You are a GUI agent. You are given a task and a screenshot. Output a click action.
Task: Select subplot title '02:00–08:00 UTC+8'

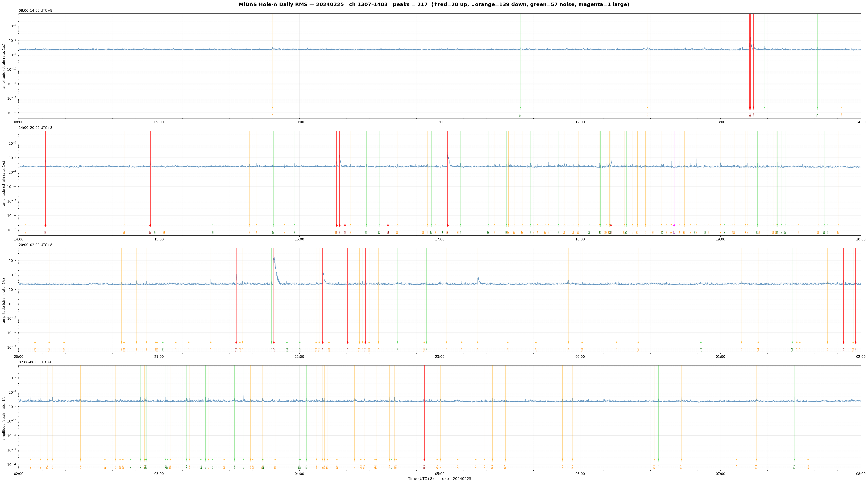click(x=35, y=362)
